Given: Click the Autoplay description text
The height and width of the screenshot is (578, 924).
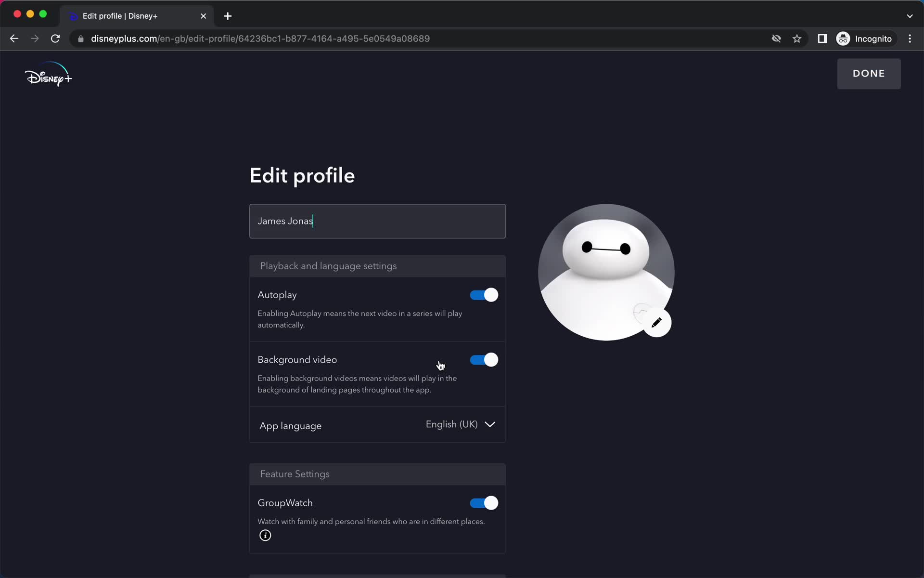Looking at the screenshot, I should coord(359,319).
